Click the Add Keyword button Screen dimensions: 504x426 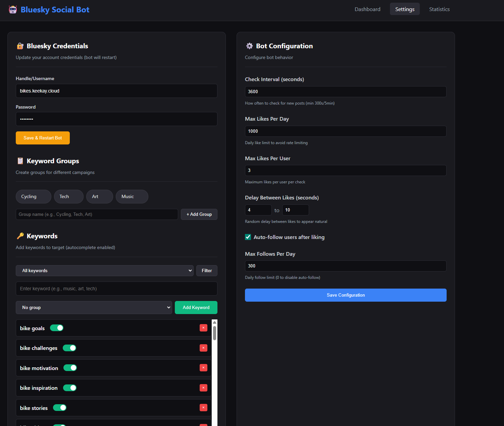tap(196, 307)
